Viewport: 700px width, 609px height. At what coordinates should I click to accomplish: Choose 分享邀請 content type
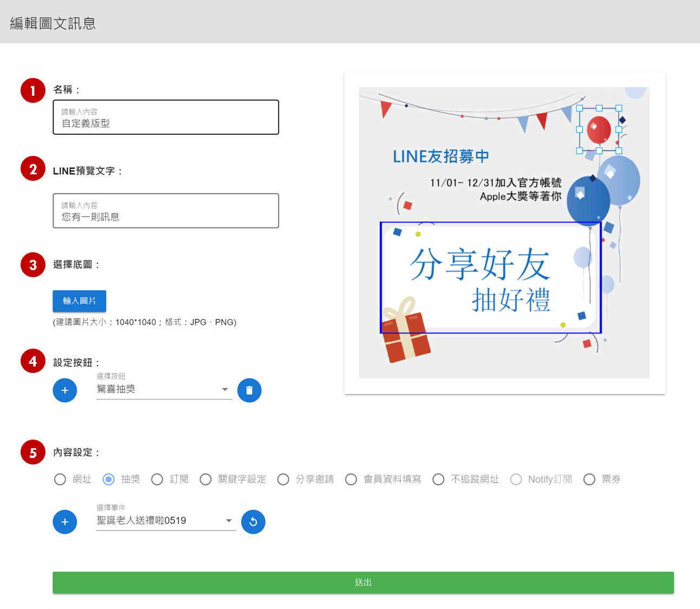coord(283,479)
